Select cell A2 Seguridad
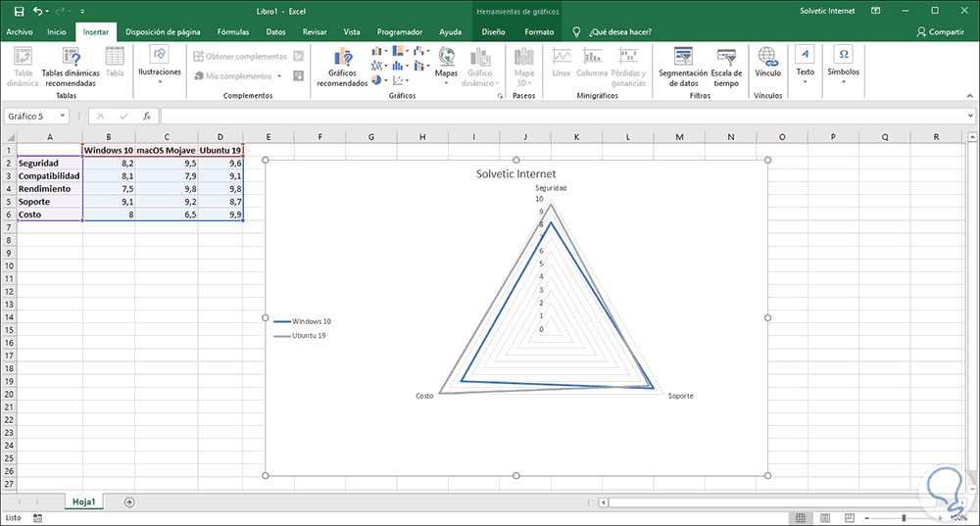The image size is (980, 526). pos(49,163)
